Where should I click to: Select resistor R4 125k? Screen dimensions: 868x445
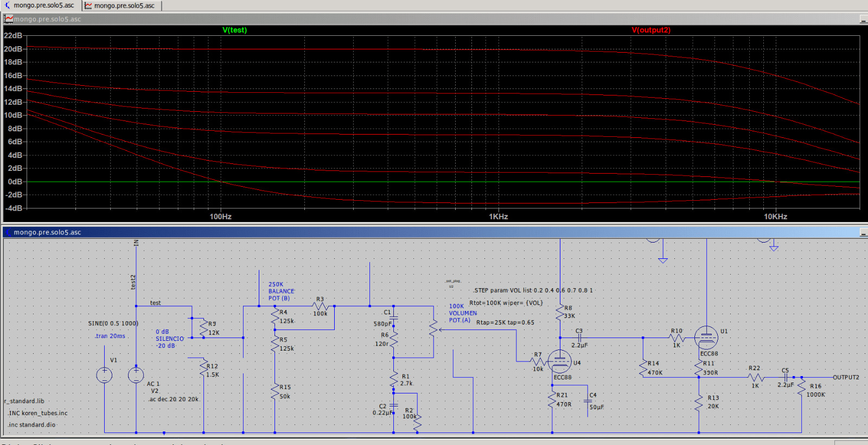point(275,317)
